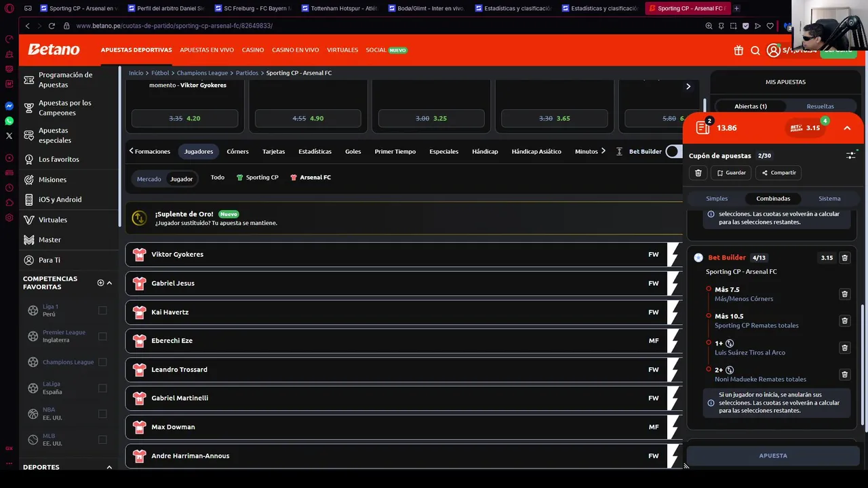This screenshot has width=868, height=488.
Task: Open the Resueltas bets tab
Action: coord(820,106)
